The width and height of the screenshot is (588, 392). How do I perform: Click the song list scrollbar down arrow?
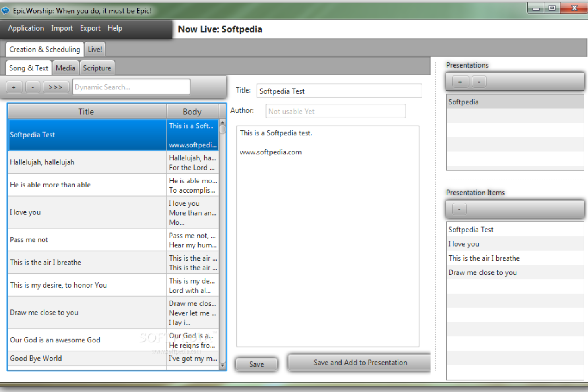tap(222, 365)
